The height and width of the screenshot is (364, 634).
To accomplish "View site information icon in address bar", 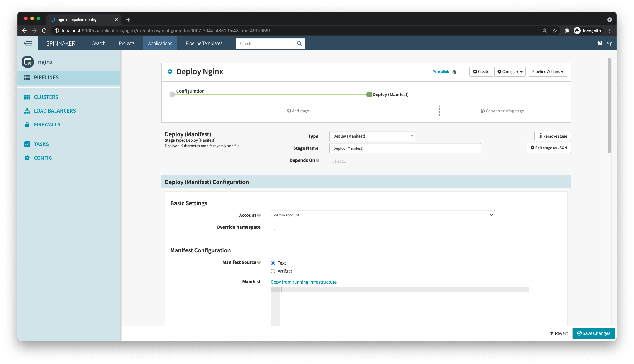I will (57, 31).
